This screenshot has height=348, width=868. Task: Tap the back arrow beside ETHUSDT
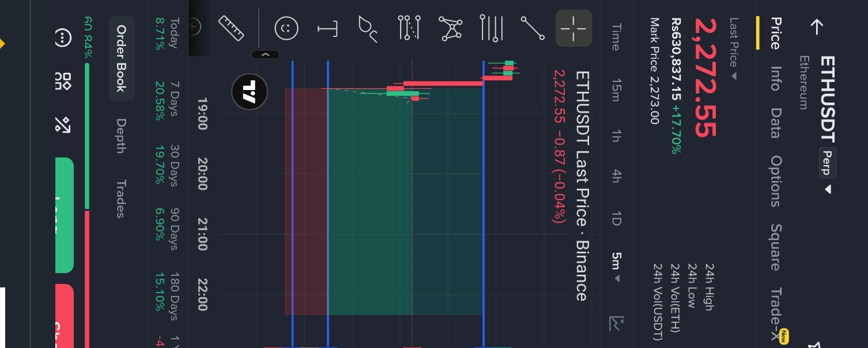pyautogui.click(x=817, y=27)
